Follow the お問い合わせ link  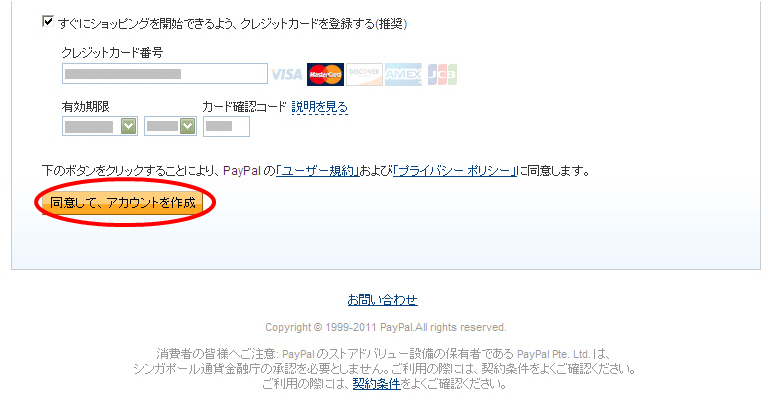(383, 300)
